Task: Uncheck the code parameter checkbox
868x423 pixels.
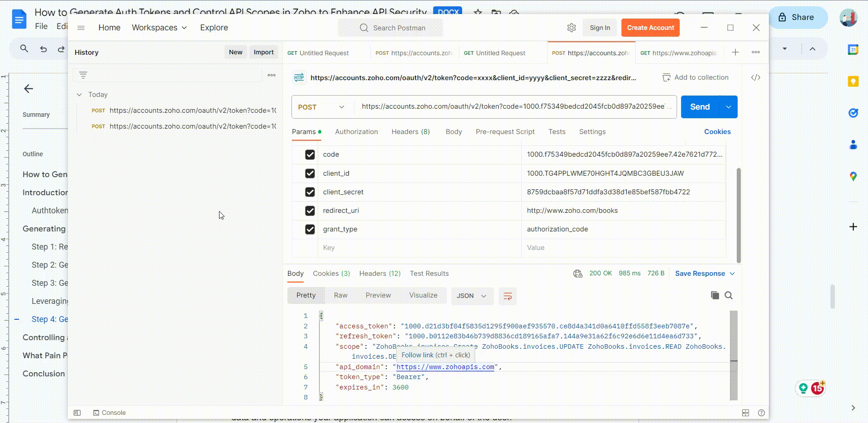Action: point(310,154)
